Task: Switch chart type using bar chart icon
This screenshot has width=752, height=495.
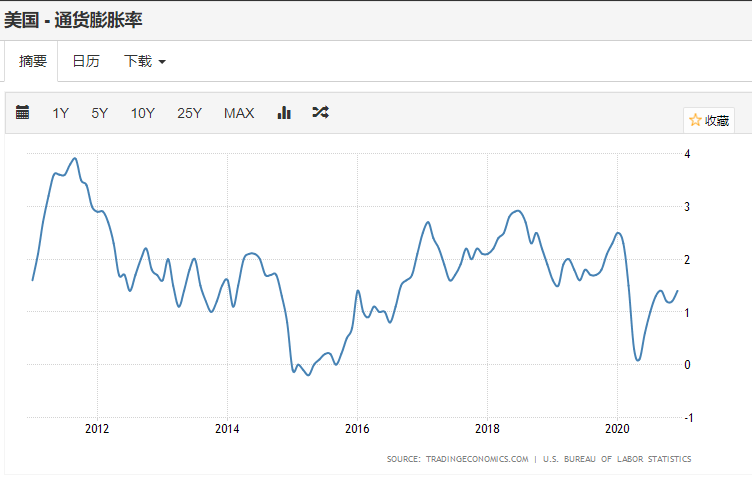Action: coord(284,112)
